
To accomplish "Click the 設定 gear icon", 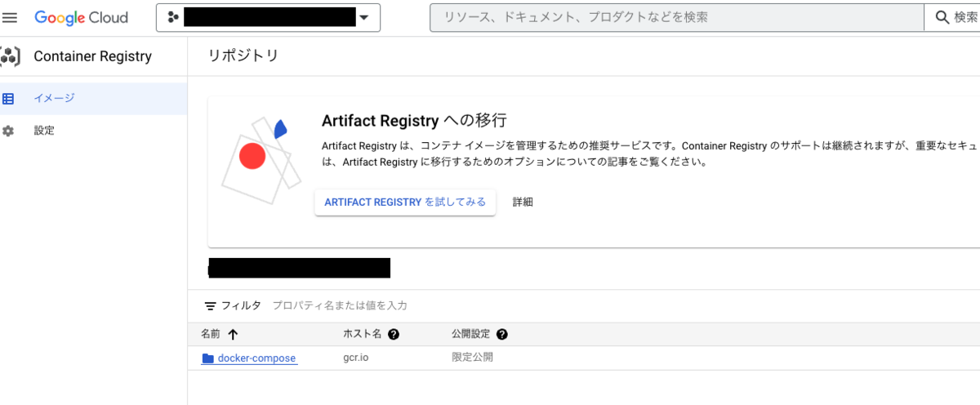I will point(8,131).
